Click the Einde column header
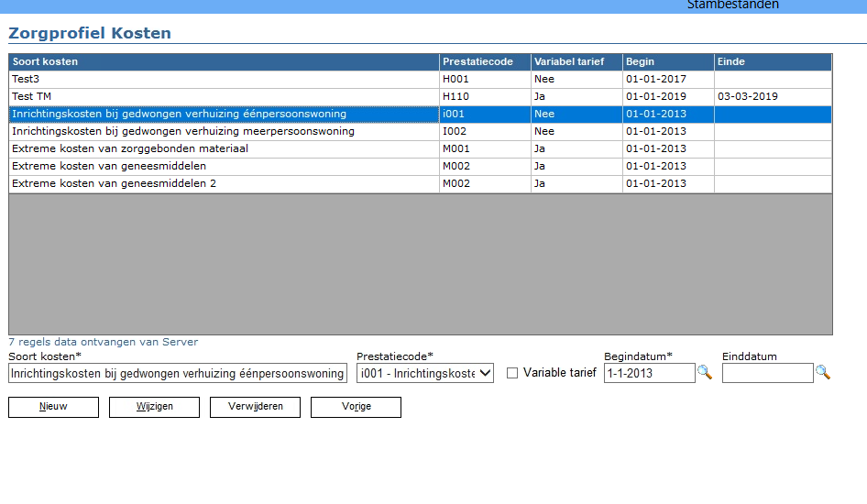The height and width of the screenshot is (504, 867). (772, 61)
